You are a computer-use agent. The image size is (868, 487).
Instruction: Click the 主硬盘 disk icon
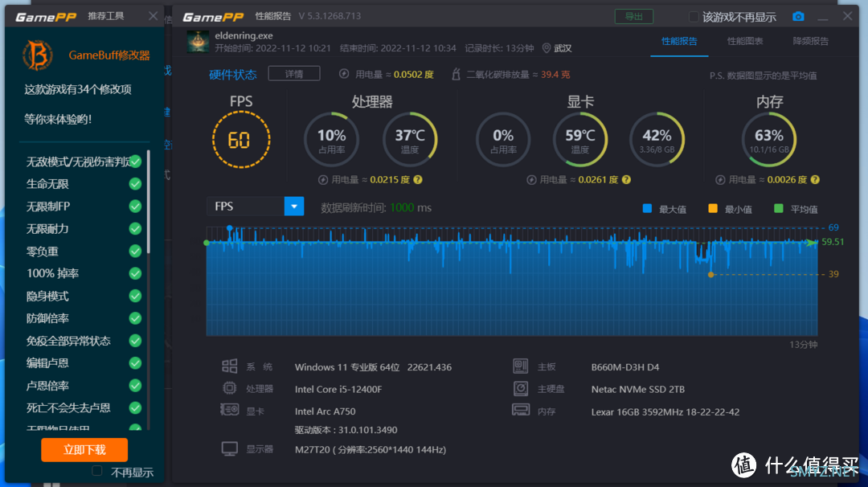click(520, 388)
